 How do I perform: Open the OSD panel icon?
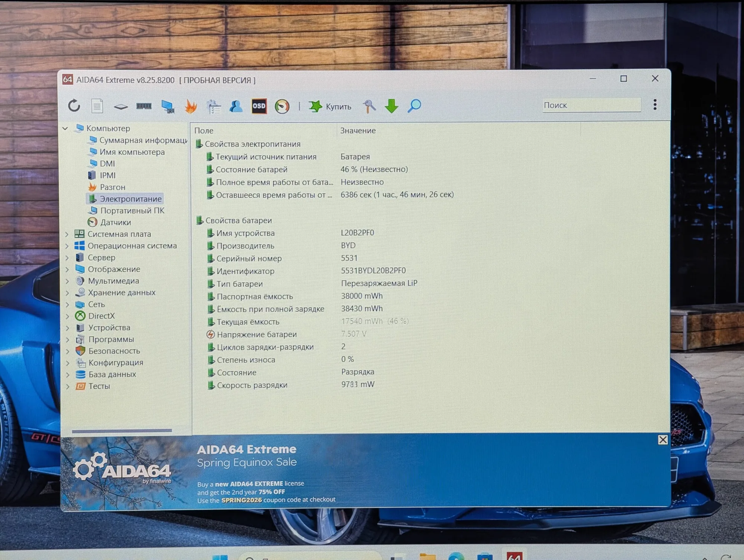(x=259, y=106)
